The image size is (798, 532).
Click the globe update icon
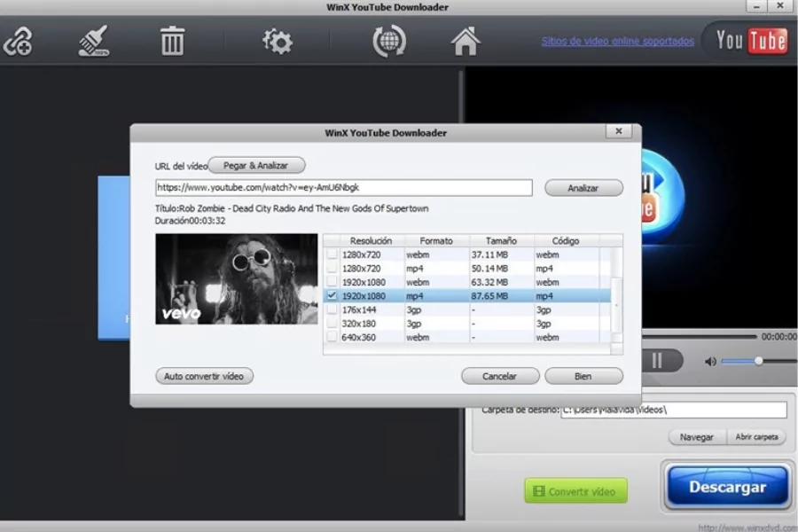[x=389, y=42]
